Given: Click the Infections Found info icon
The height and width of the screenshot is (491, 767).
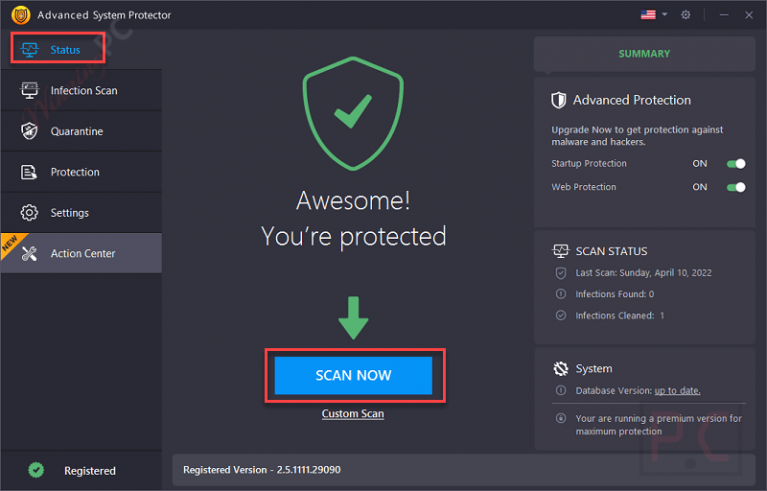Looking at the screenshot, I should coord(561,294).
